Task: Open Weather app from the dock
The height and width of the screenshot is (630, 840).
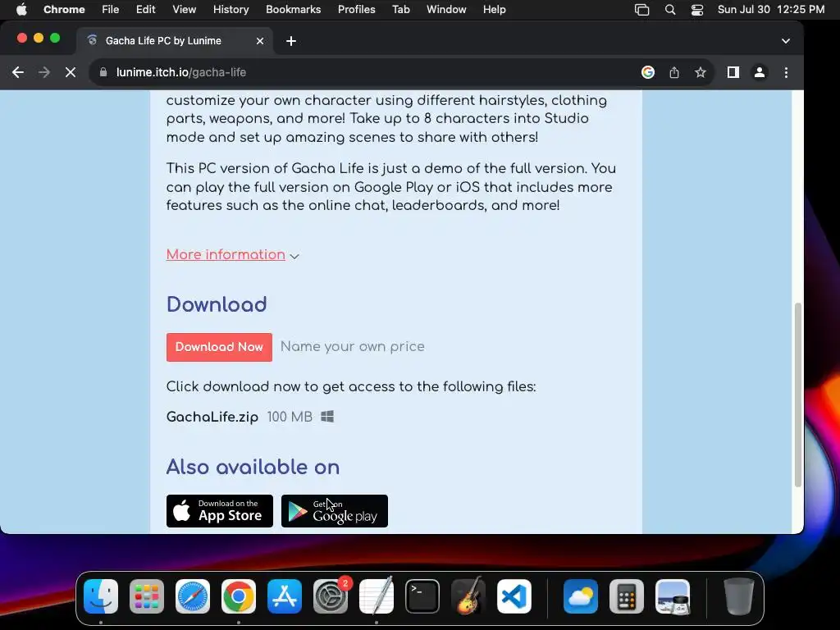Action: [581, 596]
